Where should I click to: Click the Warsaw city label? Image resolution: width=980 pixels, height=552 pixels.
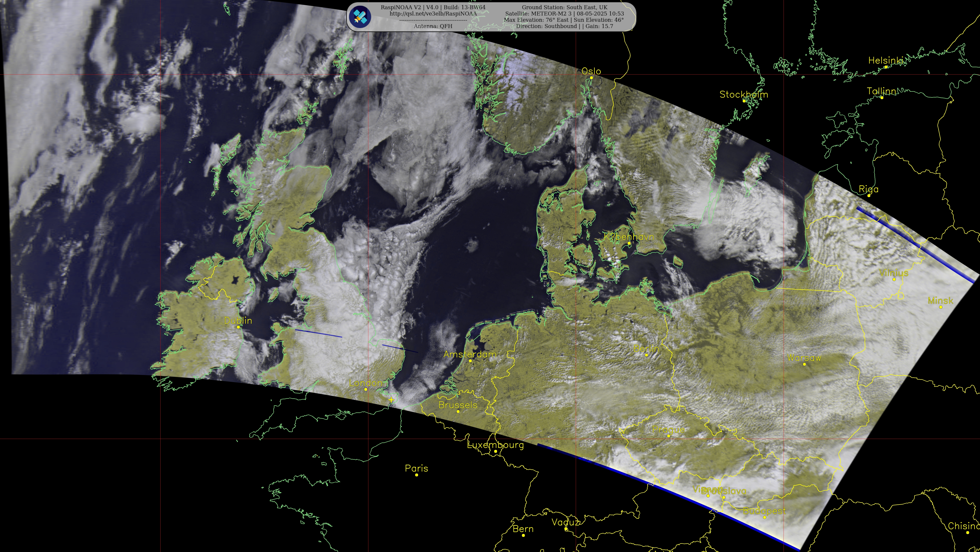pyautogui.click(x=804, y=358)
